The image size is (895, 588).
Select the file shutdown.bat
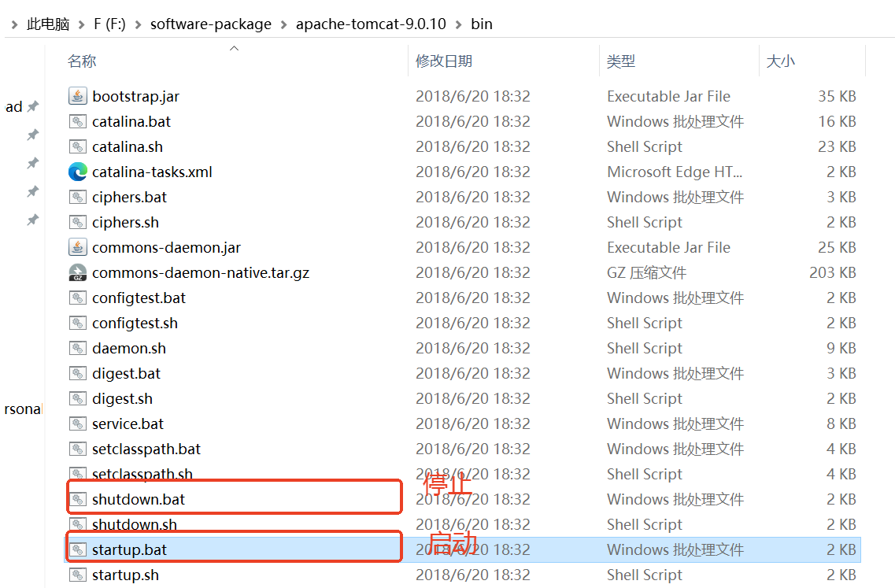coord(138,499)
